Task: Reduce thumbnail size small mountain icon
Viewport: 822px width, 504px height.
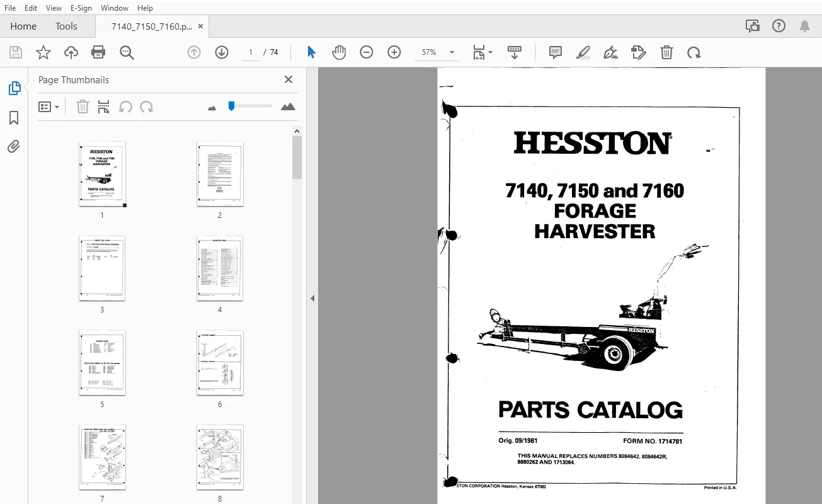Action: (x=212, y=108)
